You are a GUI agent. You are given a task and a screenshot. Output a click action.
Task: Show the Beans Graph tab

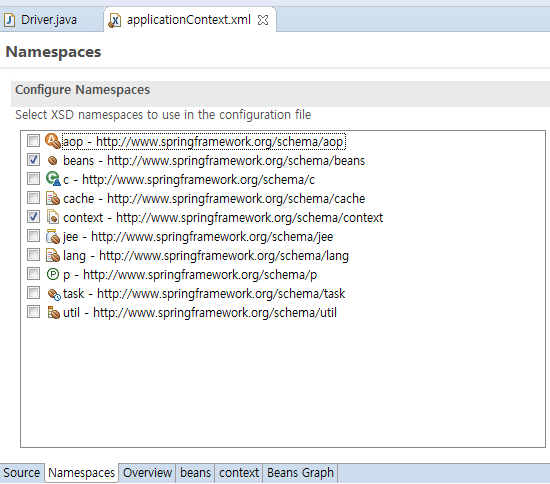[x=300, y=472]
